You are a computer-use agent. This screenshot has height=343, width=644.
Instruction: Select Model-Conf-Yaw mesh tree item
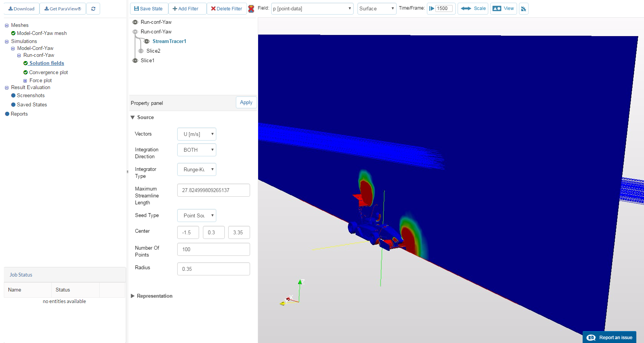tap(42, 33)
